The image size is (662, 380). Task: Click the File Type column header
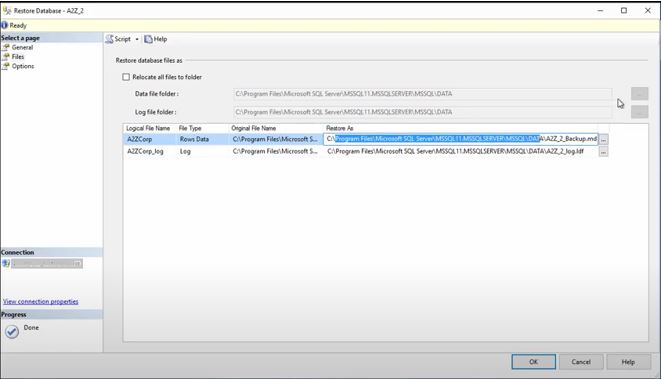click(x=190, y=128)
